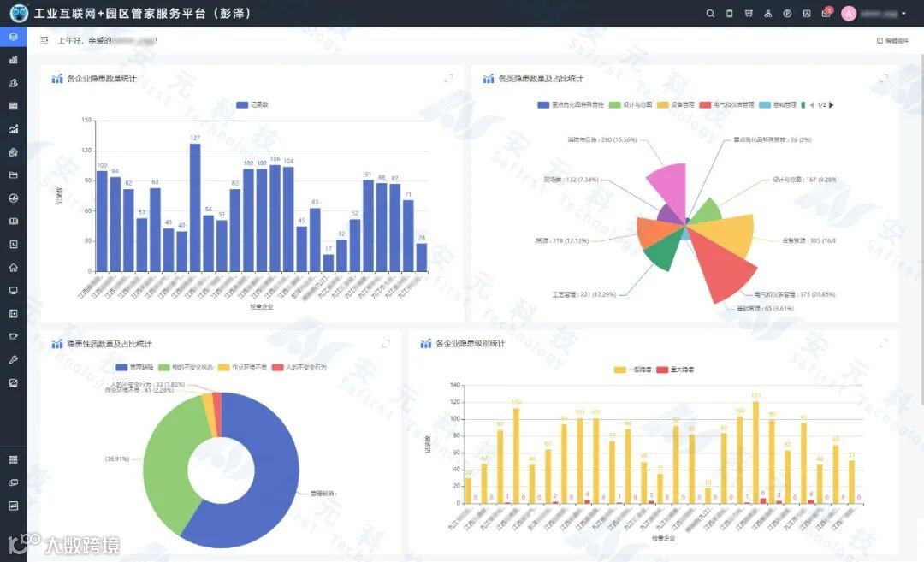Image resolution: width=924 pixels, height=562 pixels.
Task: Open the bottom card layout sidebar icon
Action: pos(13,506)
